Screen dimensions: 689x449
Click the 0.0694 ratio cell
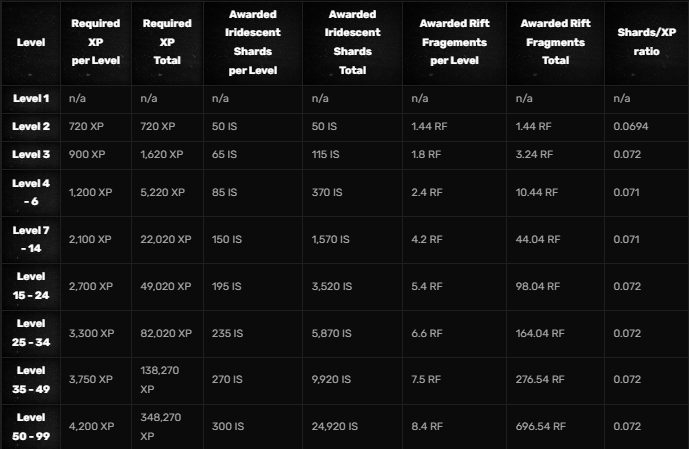(x=628, y=127)
